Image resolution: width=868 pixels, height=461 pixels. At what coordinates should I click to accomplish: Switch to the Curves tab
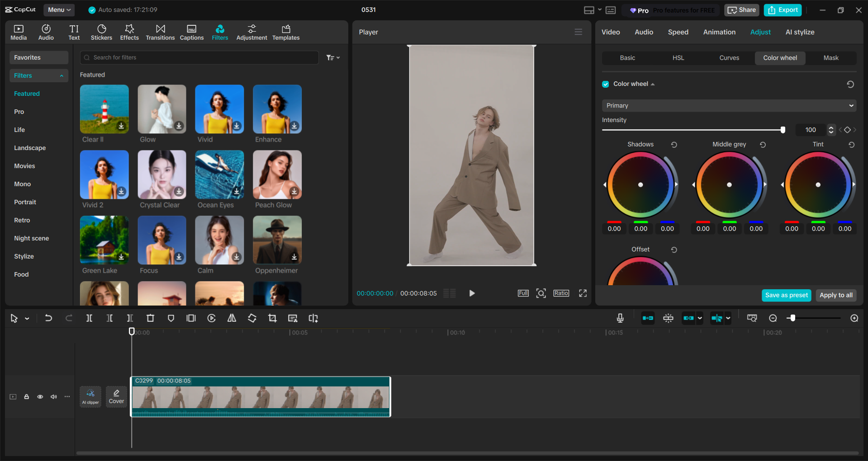(x=729, y=58)
